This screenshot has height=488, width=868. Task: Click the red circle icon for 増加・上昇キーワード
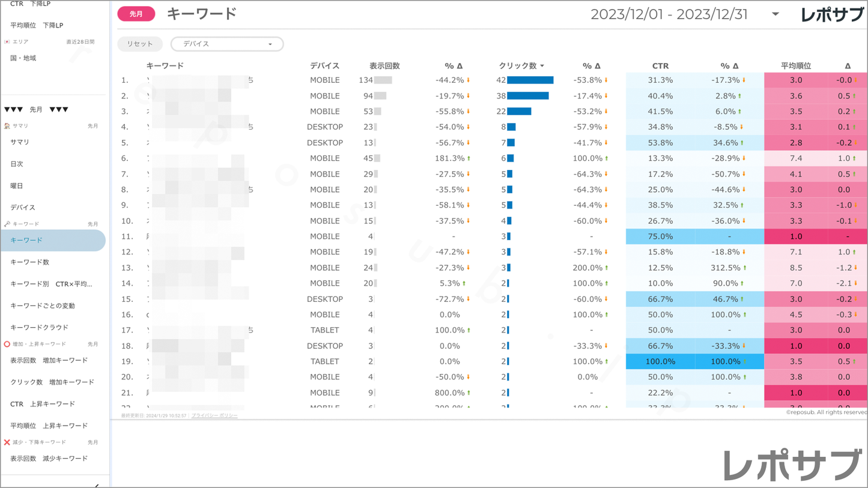[7, 345]
